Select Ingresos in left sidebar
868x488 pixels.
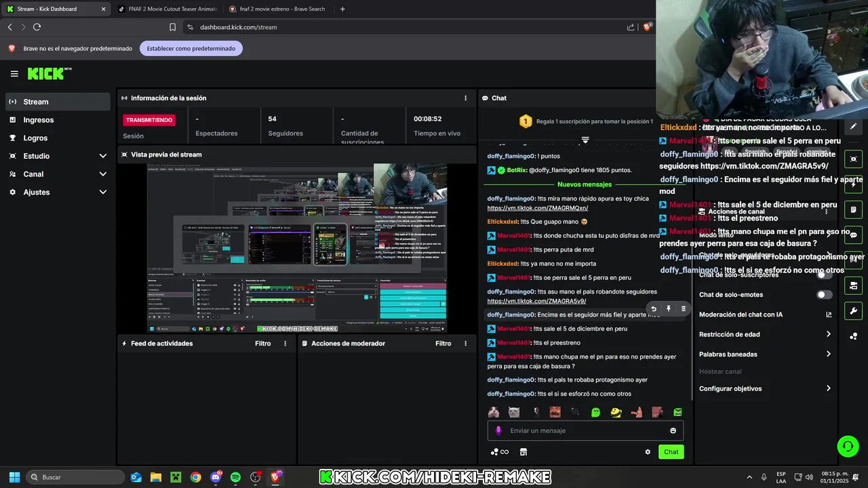58,120
